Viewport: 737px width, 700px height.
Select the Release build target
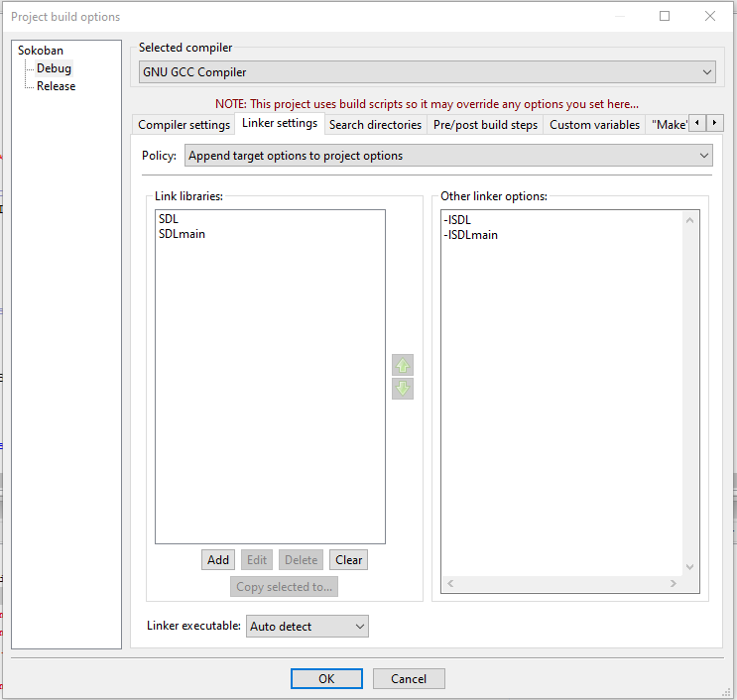57,86
